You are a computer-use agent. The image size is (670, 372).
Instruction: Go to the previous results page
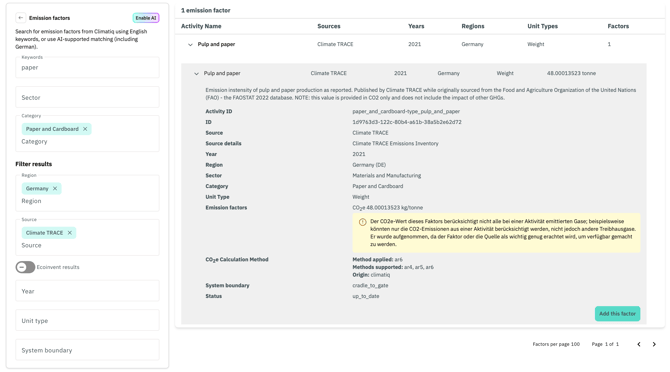[x=639, y=344]
